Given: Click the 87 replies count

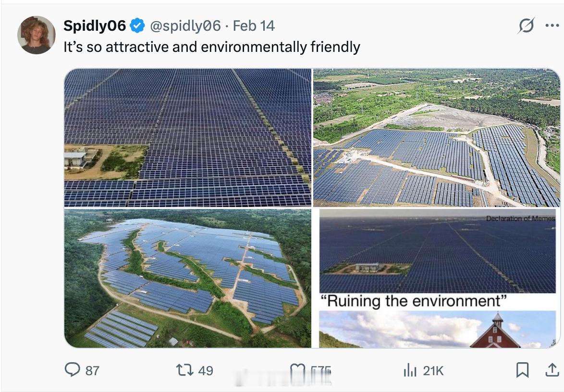Looking at the screenshot, I should (x=92, y=370).
